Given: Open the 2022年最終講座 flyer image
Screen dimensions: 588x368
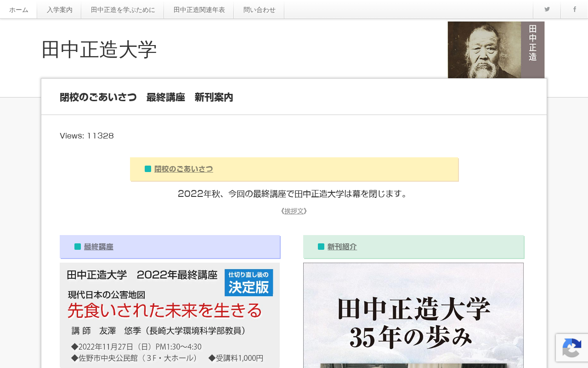Looking at the screenshot, I should pyautogui.click(x=170, y=315).
